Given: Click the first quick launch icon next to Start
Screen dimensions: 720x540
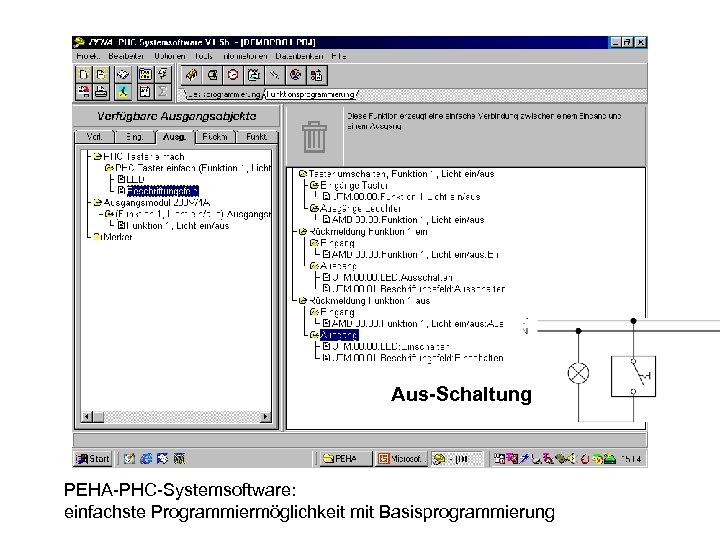Looking at the screenshot, I should 129,458.
